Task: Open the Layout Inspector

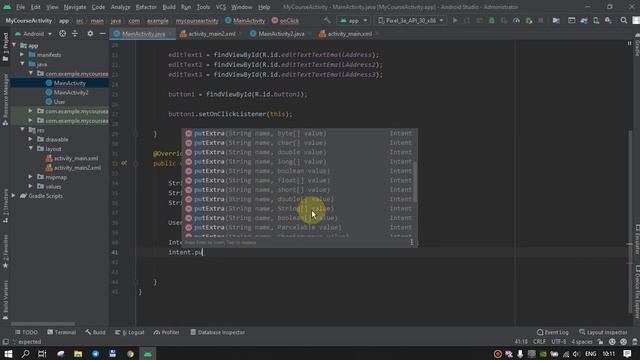Action: (x=603, y=332)
